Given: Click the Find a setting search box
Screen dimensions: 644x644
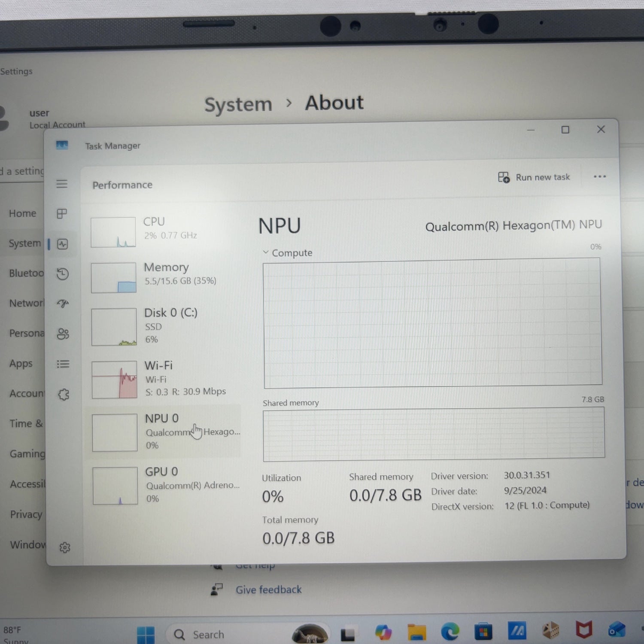Looking at the screenshot, I should pyautogui.click(x=21, y=171).
